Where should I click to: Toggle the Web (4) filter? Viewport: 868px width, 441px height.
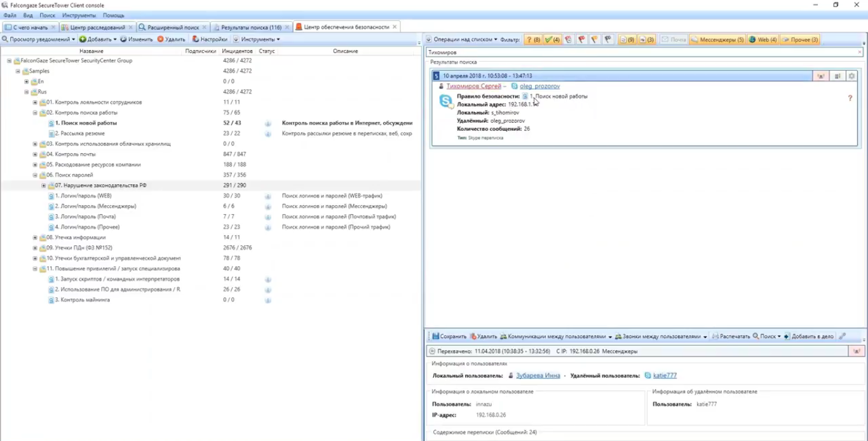[x=763, y=39]
